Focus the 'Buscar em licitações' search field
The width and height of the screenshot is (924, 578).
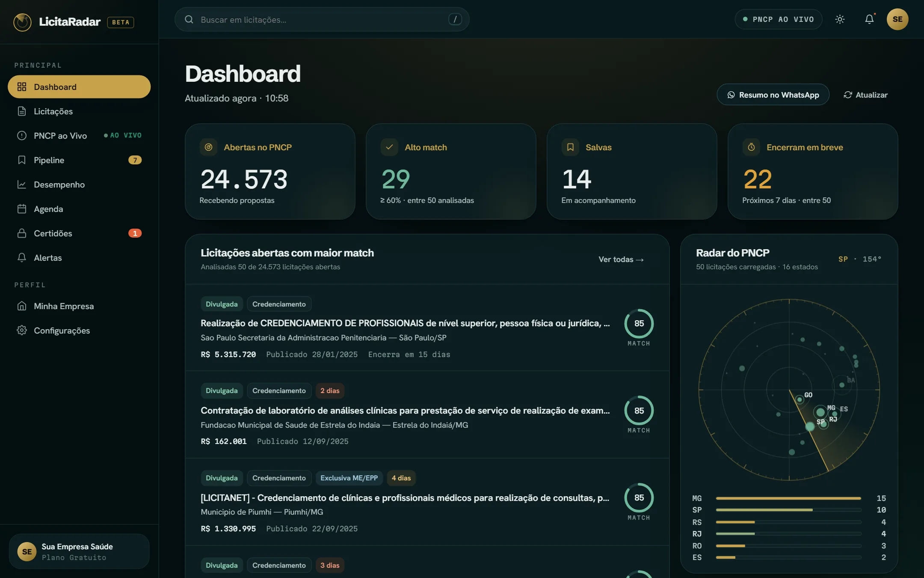[322, 19]
